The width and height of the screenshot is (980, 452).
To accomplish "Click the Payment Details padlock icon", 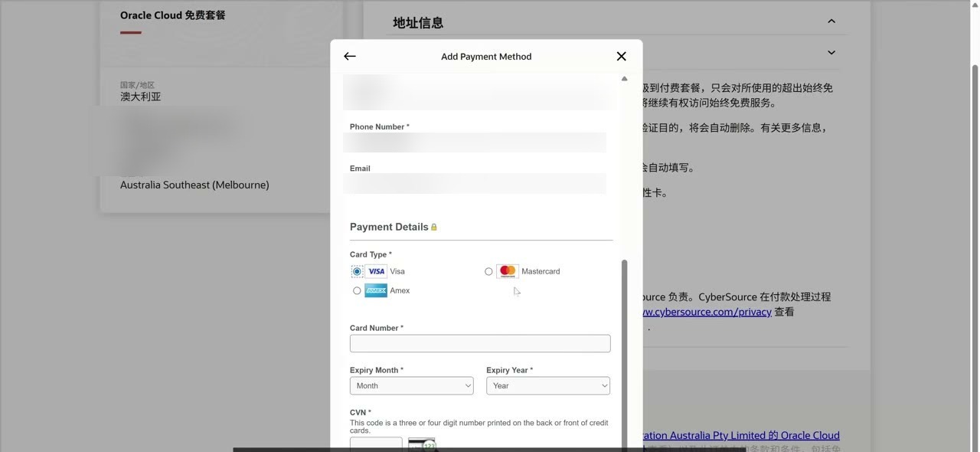I will click(434, 228).
